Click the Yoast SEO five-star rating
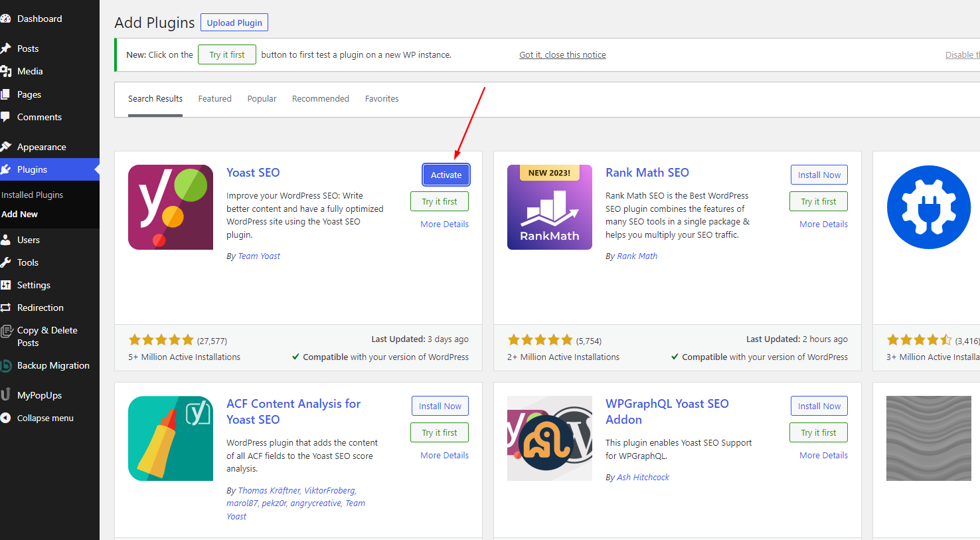The height and width of the screenshot is (540, 980). (161, 340)
